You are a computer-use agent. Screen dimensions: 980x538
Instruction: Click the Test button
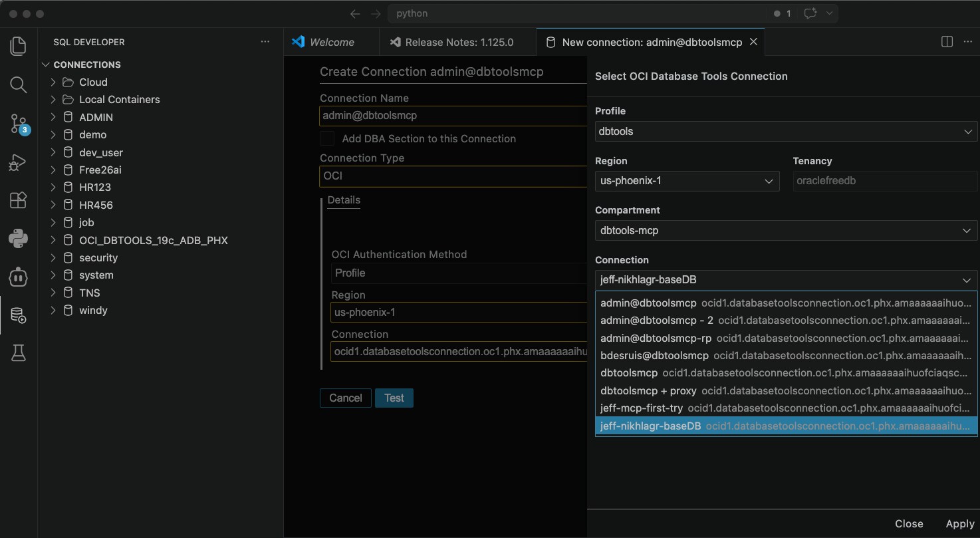pyautogui.click(x=394, y=398)
